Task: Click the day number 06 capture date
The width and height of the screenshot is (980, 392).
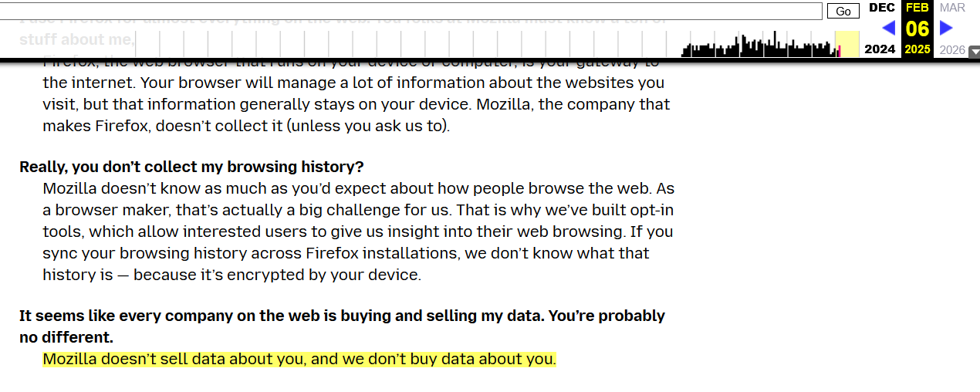Action: point(917,29)
